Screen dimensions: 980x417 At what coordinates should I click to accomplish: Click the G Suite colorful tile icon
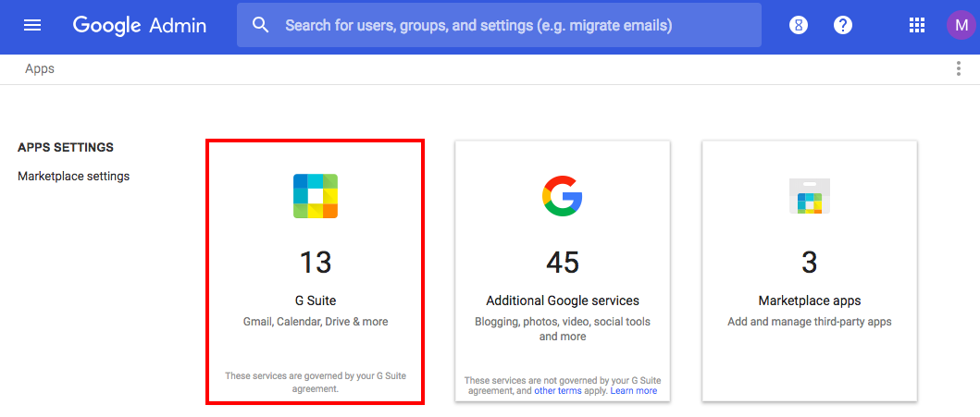pyautogui.click(x=316, y=196)
